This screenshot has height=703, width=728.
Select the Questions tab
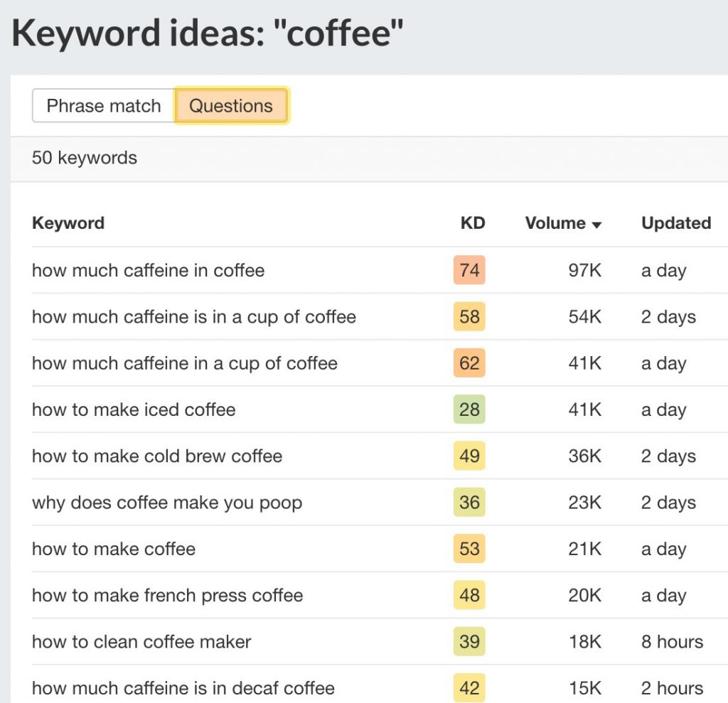coord(231,105)
